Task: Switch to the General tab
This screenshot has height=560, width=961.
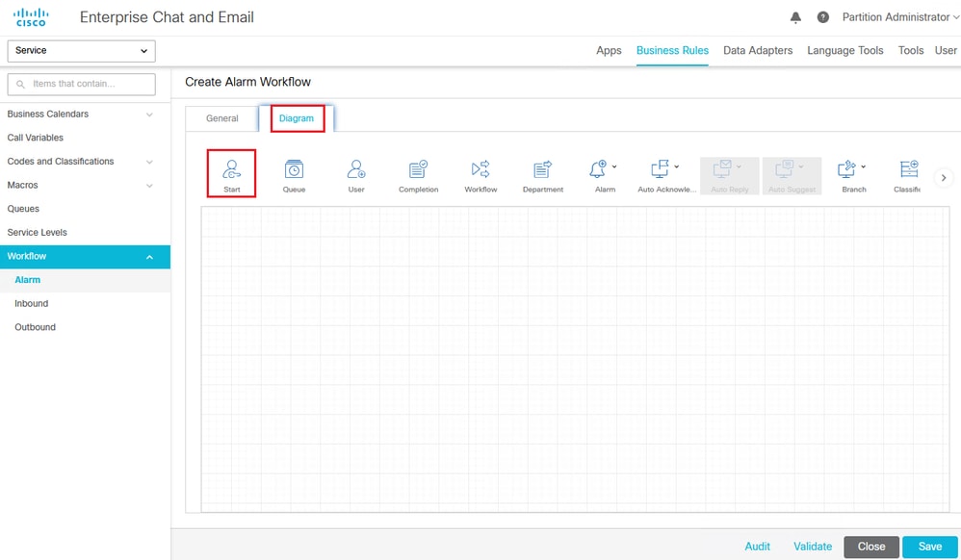Action: (221, 118)
